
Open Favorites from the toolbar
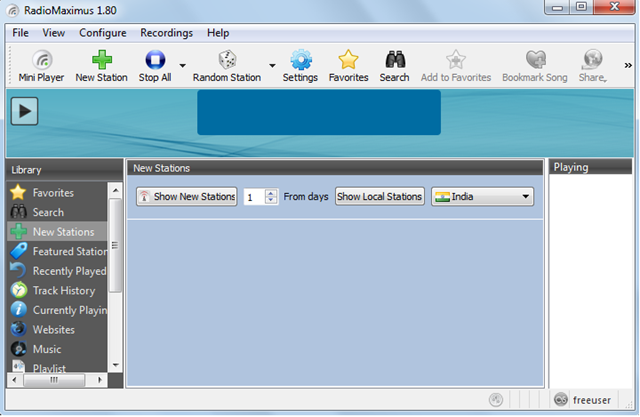coord(348,66)
